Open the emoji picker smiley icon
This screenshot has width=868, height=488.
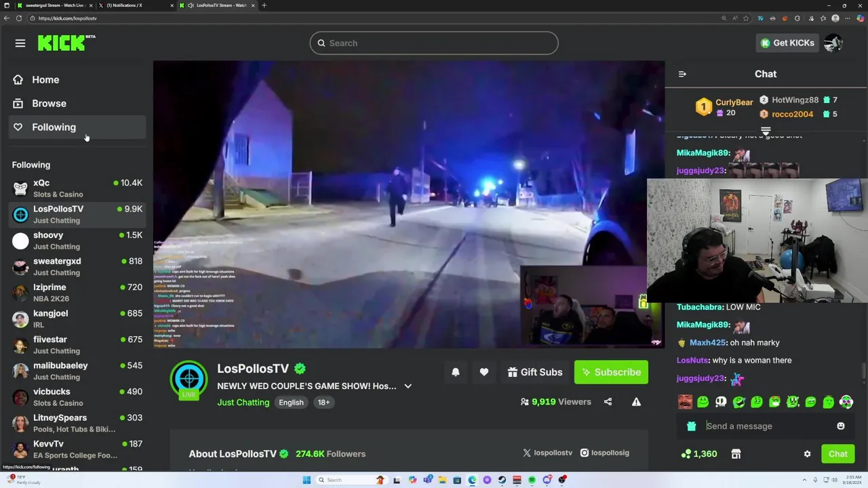(841, 426)
